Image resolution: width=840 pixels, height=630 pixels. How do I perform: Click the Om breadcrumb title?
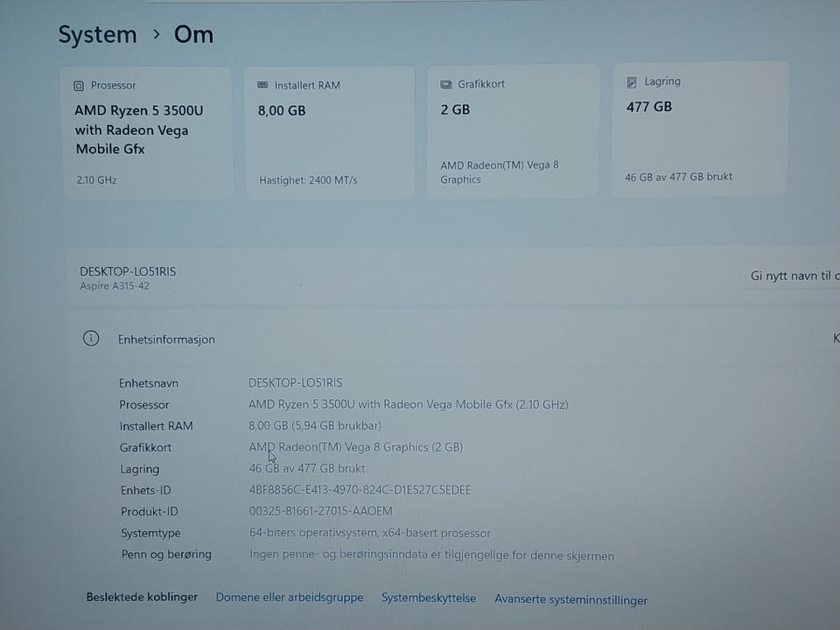(193, 35)
